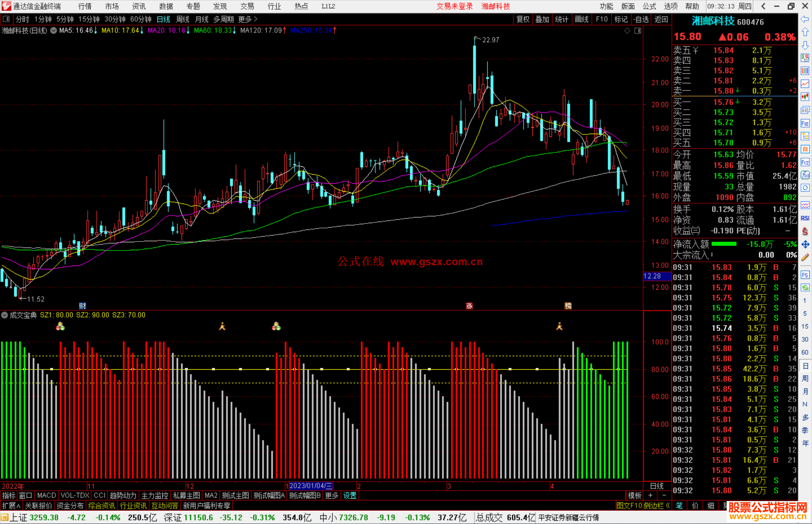Expand the 更多 timeframe options
The image size is (812, 524).
[x=247, y=19]
